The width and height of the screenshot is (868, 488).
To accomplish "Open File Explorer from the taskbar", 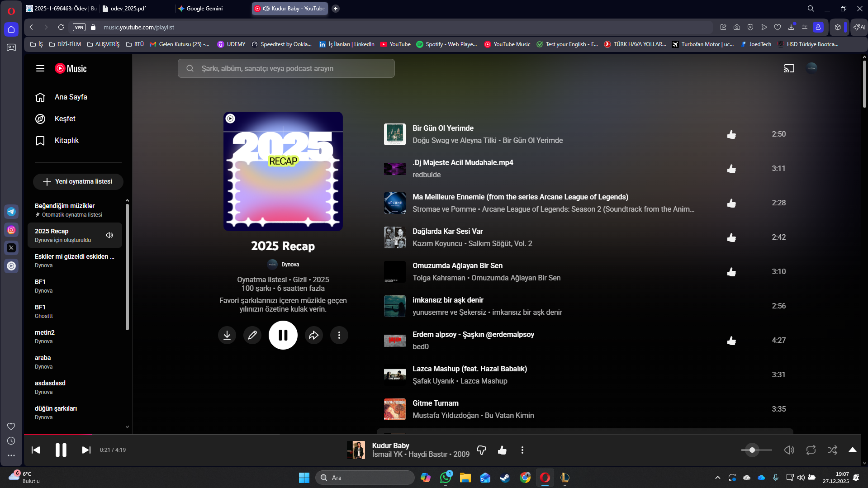I will pyautogui.click(x=465, y=478).
